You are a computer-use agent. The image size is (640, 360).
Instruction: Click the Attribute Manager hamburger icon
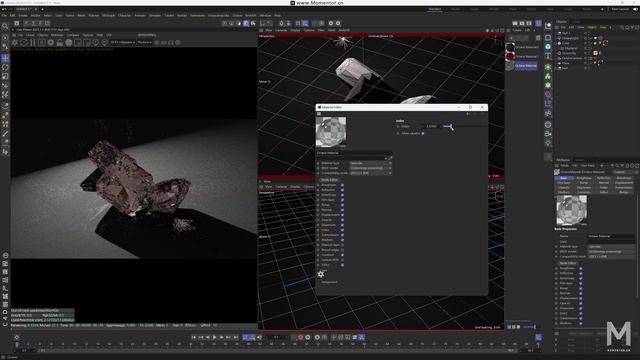click(x=557, y=166)
